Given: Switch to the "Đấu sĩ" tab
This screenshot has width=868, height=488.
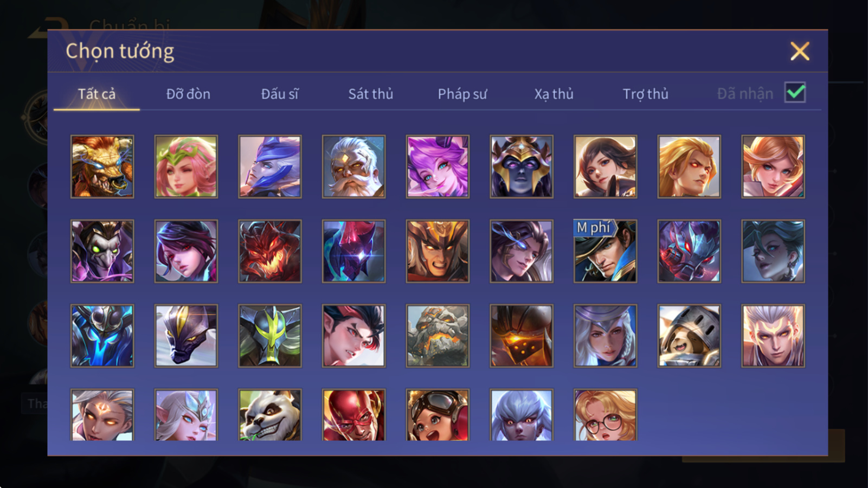Looking at the screenshot, I should 280,94.
